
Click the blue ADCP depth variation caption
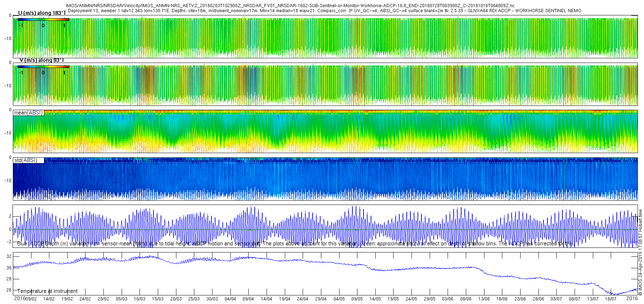click(296, 244)
